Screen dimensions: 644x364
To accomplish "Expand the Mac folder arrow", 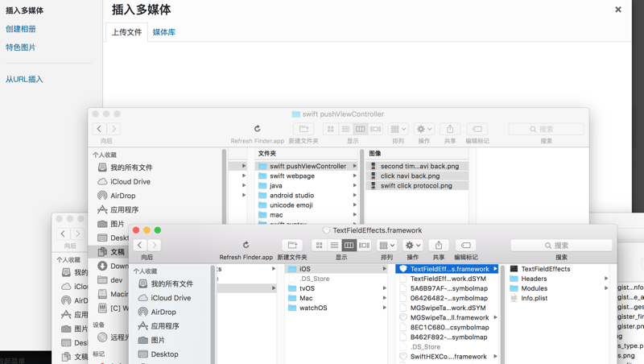I will coord(385,298).
